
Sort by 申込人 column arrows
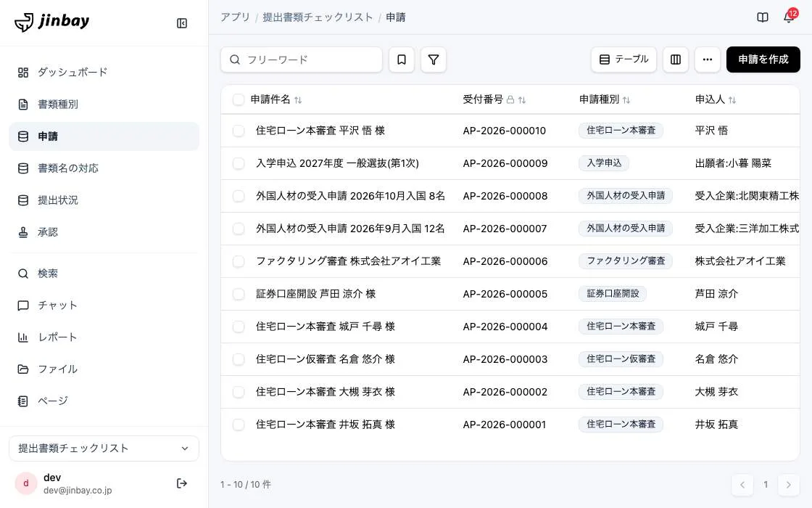click(732, 100)
